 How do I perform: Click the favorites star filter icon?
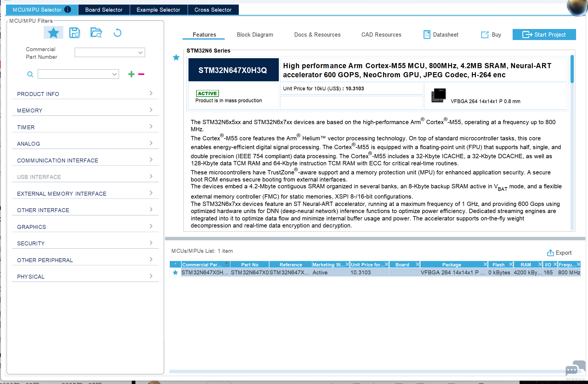coord(53,33)
